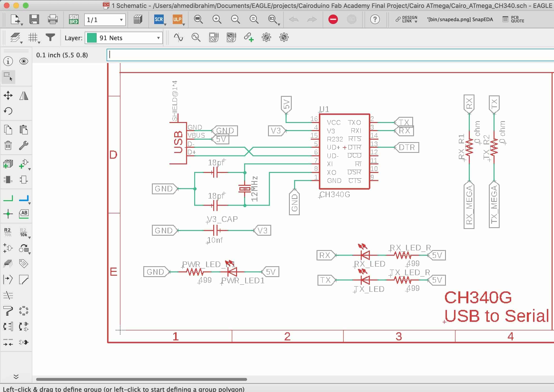
Task: Select the Mirror tool
Action: click(x=24, y=95)
